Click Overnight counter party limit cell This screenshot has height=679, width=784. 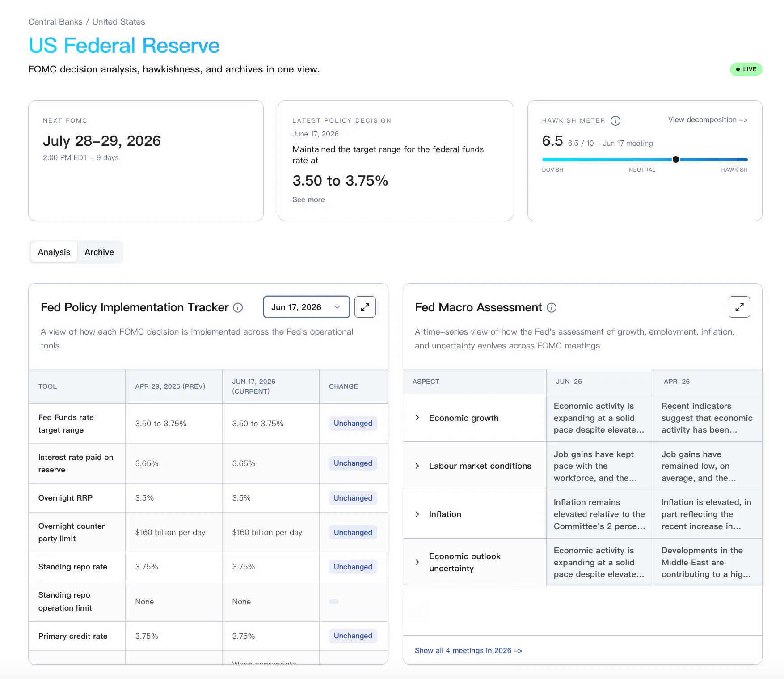pyautogui.click(x=77, y=532)
